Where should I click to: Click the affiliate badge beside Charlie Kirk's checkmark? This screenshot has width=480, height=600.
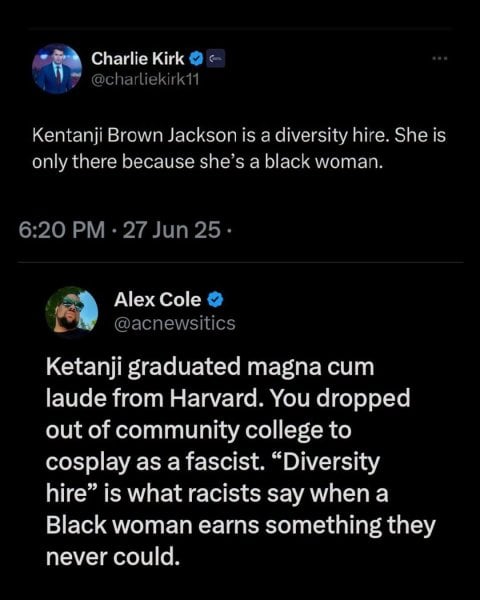coord(216,59)
